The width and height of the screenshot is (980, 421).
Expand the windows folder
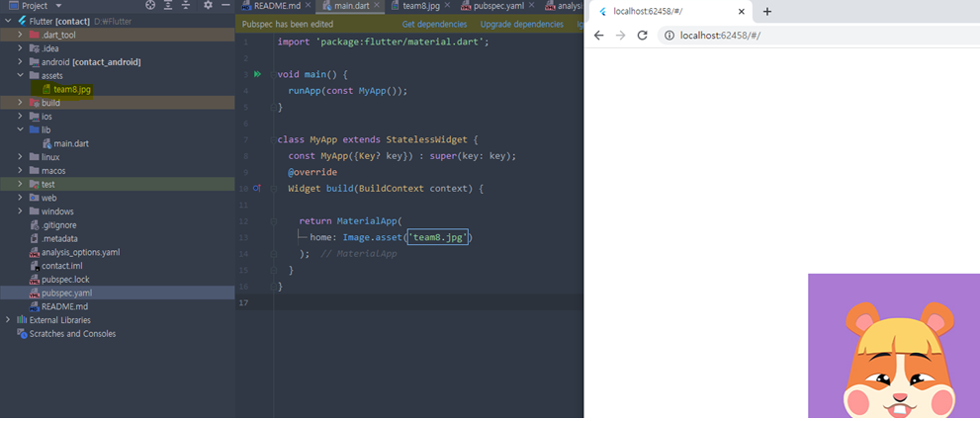pyautogui.click(x=21, y=211)
